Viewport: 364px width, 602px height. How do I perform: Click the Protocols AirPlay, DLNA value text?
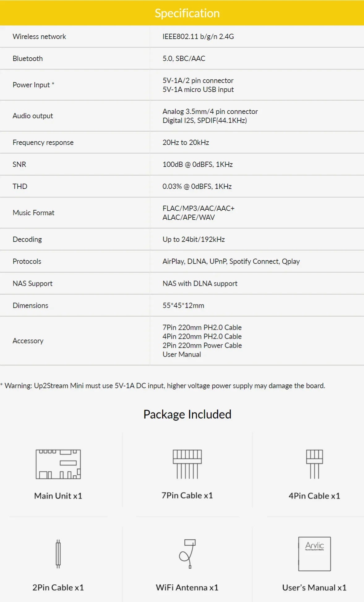pyautogui.click(x=231, y=261)
